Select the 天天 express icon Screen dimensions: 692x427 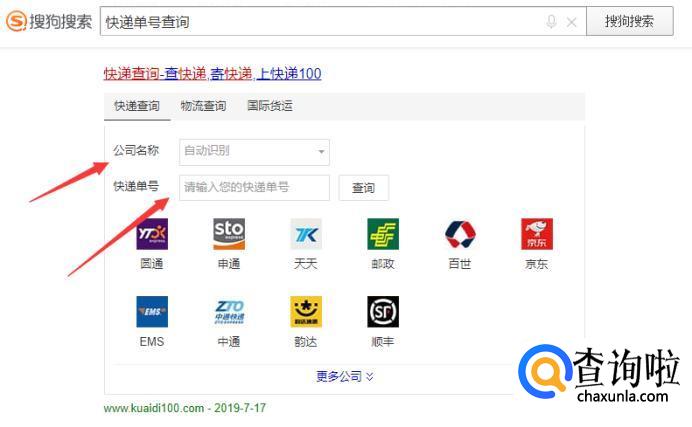(x=306, y=234)
